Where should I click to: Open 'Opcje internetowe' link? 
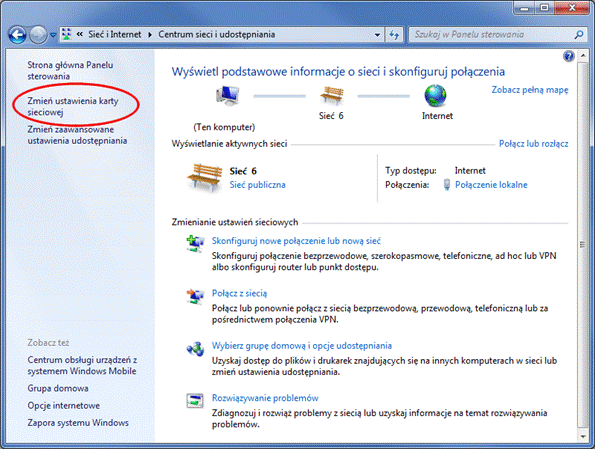(63, 406)
